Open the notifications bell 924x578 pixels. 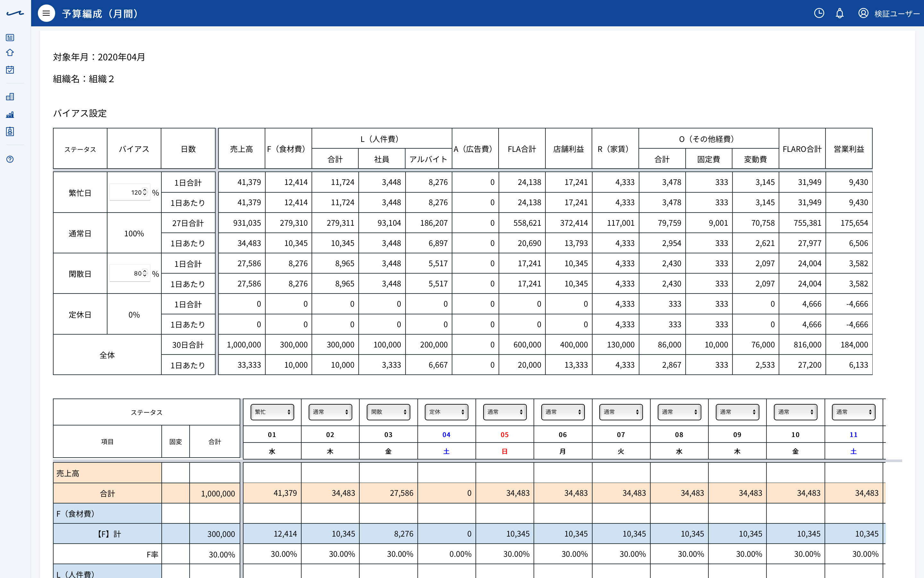[840, 13]
